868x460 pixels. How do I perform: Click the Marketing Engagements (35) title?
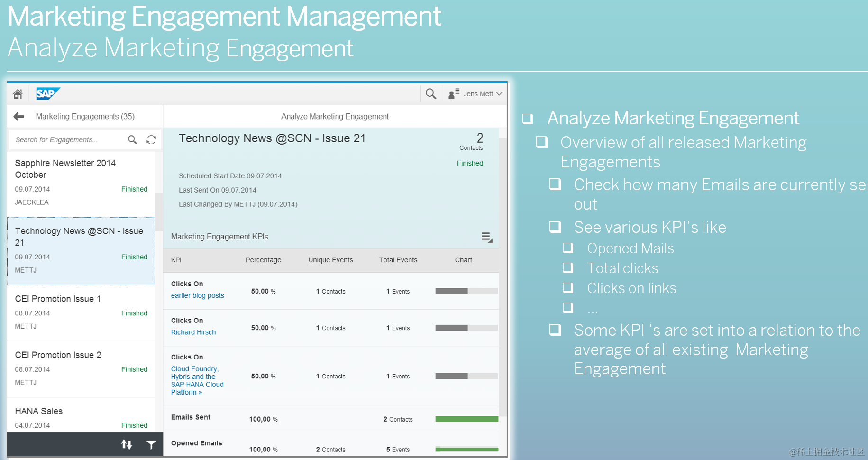tap(85, 117)
